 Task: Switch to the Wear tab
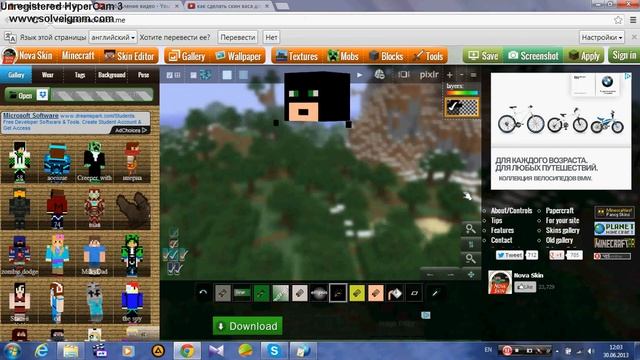point(48,75)
